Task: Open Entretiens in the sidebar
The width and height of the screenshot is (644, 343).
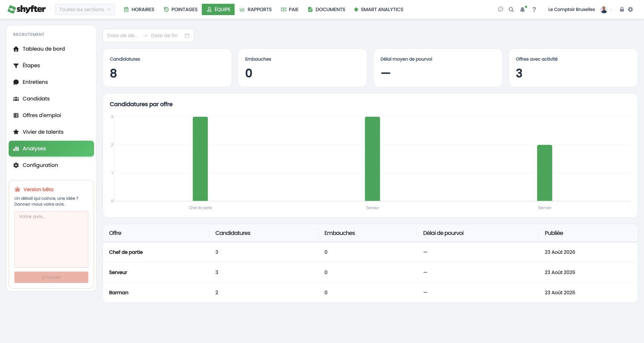Action: tap(51, 82)
